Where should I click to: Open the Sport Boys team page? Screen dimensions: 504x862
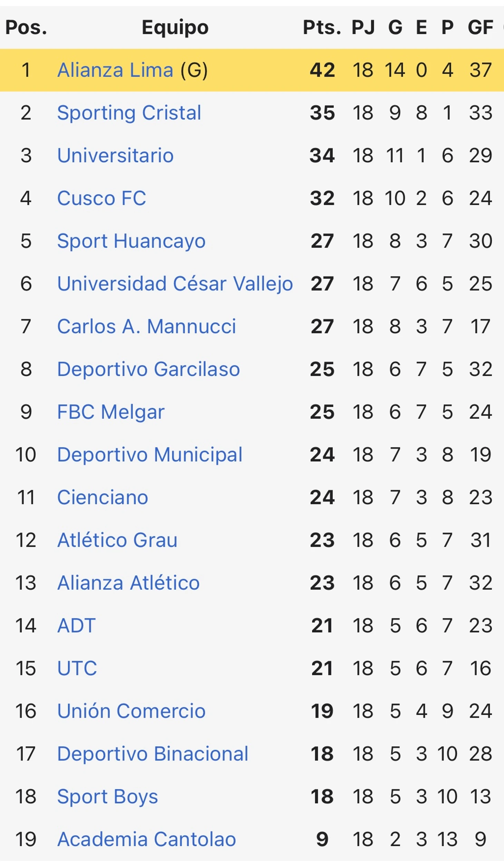107,796
